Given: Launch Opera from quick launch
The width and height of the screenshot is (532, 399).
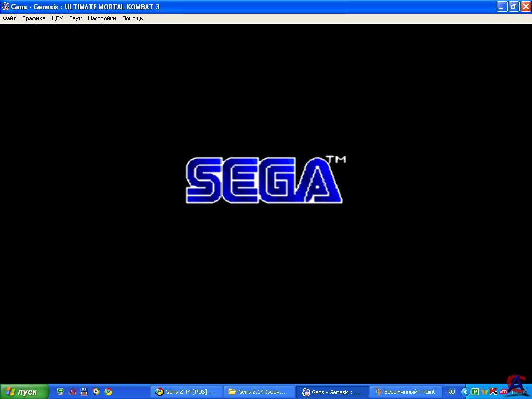Looking at the screenshot, I should (x=73, y=392).
